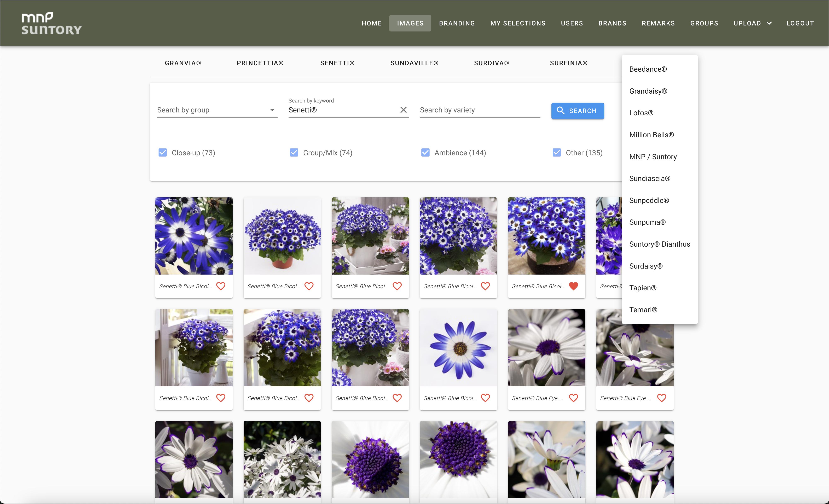This screenshot has width=829, height=504.
Task: Disable the Ambience (144) filter
Action: pos(425,153)
